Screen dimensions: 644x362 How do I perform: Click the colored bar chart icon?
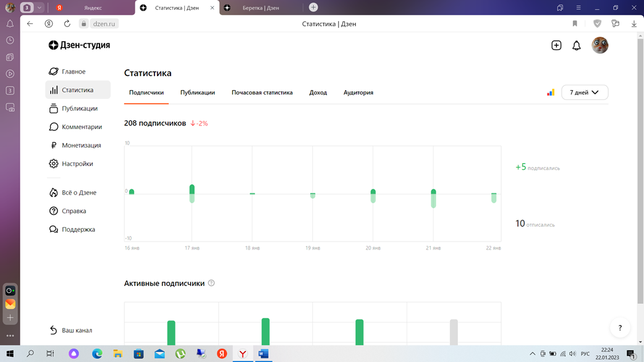click(x=550, y=92)
